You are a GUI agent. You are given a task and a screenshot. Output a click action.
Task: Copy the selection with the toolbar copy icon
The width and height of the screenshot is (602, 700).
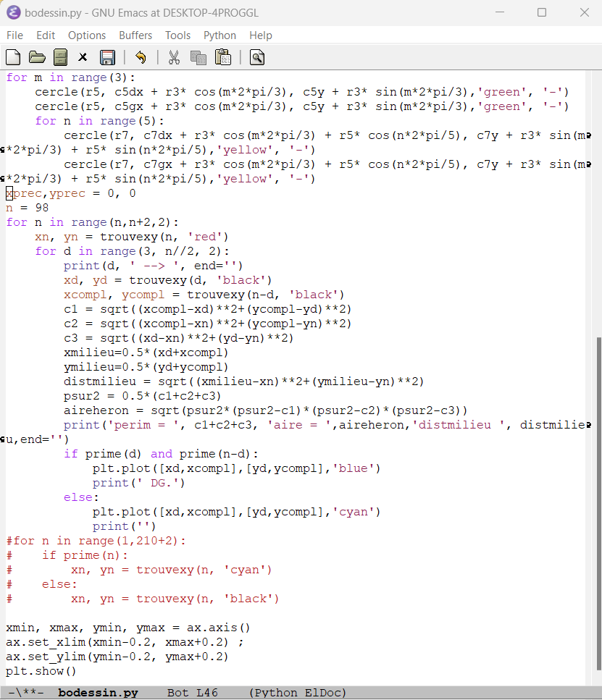pos(198,57)
